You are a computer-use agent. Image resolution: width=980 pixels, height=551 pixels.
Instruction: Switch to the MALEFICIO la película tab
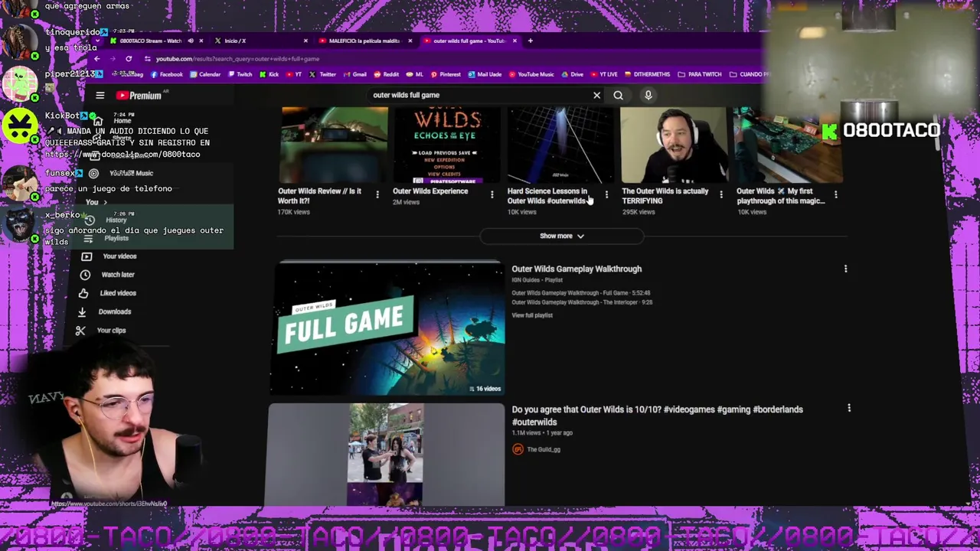click(364, 41)
